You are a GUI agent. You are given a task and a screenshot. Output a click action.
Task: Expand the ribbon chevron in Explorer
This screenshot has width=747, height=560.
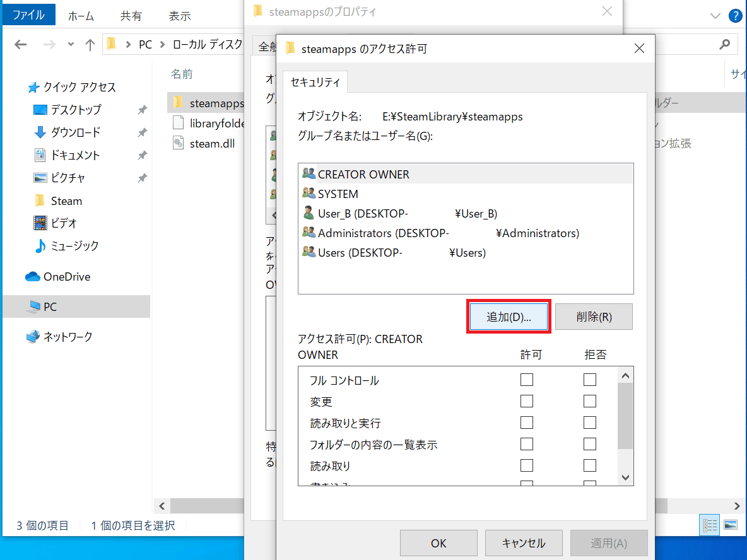click(x=715, y=16)
